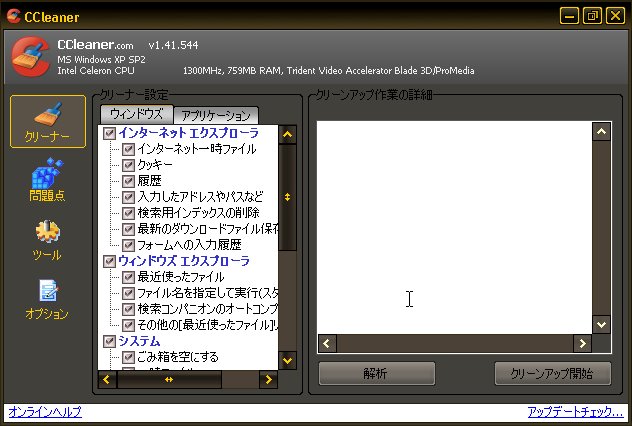Click the CCleaner logo in header
The width and height of the screenshot is (632, 426).
pos(31,56)
